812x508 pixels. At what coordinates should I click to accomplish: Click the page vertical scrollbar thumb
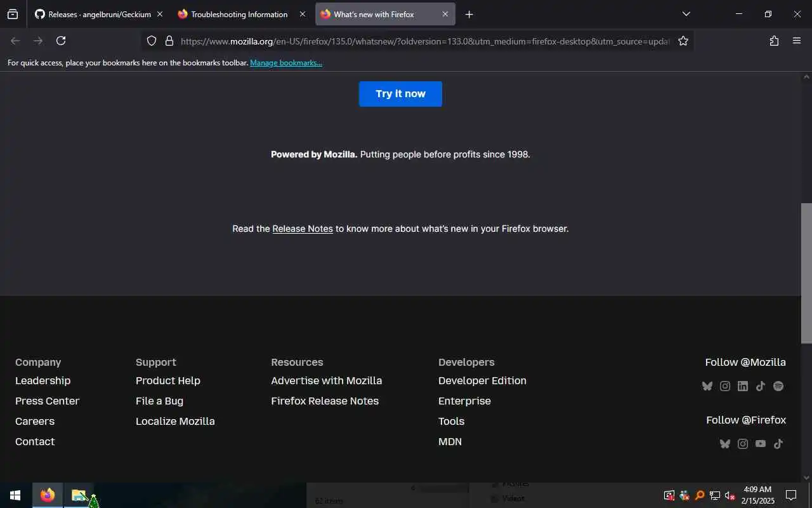pyautogui.click(x=806, y=273)
